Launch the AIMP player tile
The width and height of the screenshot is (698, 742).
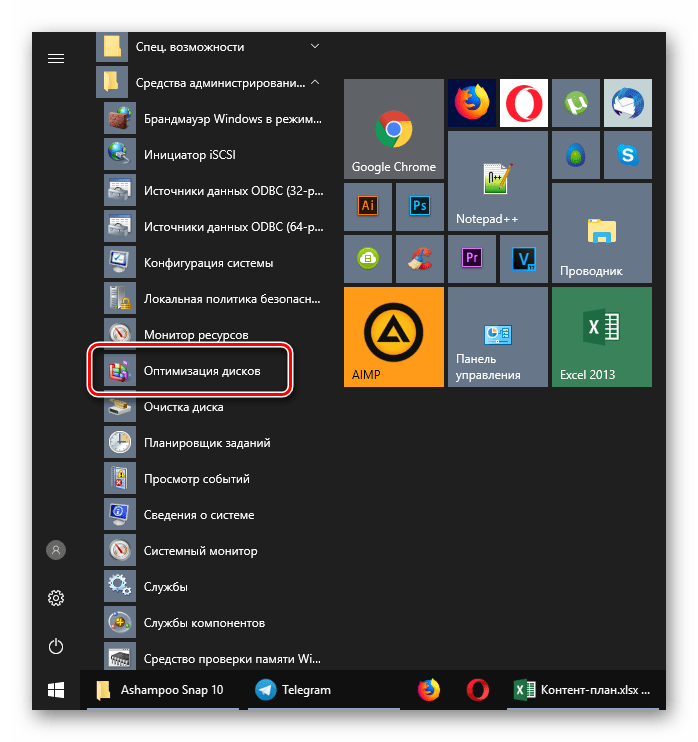[394, 337]
